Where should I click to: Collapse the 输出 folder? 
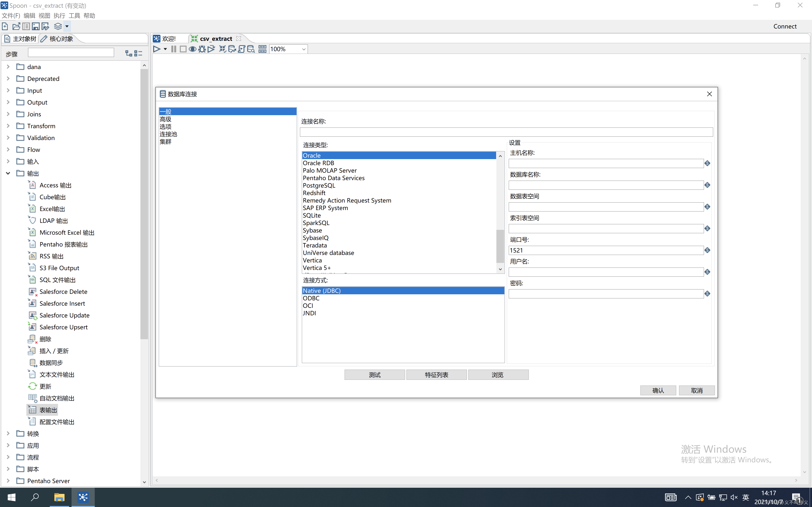(x=8, y=173)
